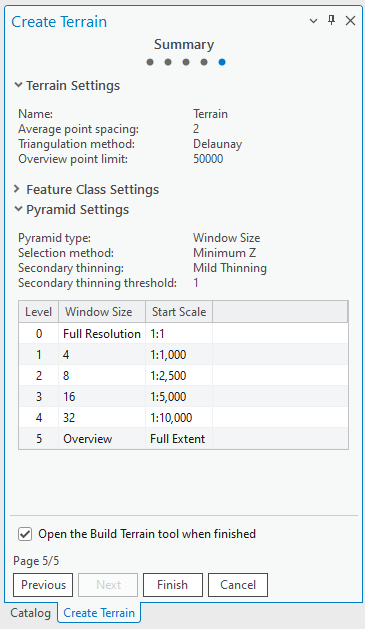365x629 pixels.
Task: Go to wizard page three dot
Action: coord(186,62)
